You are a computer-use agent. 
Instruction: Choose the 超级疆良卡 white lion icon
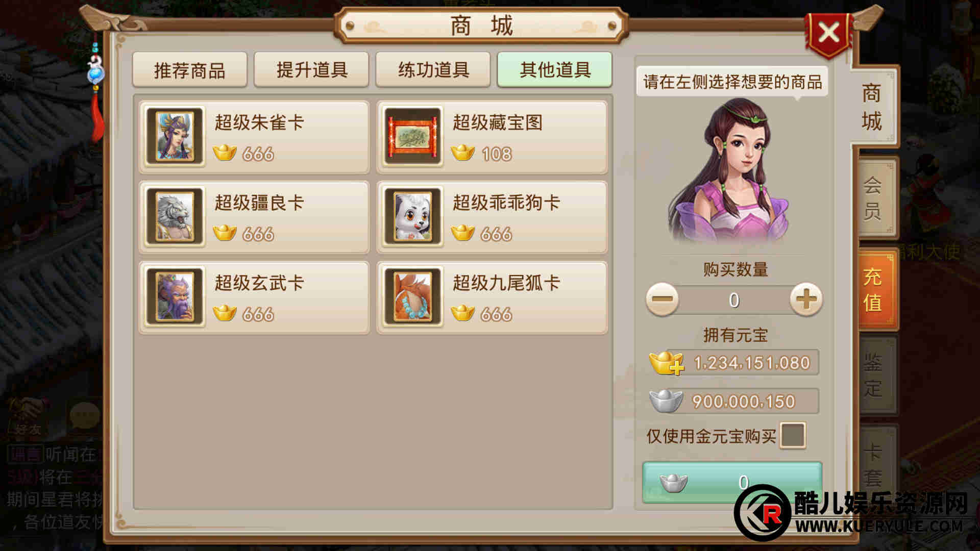pyautogui.click(x=174, y=217)
